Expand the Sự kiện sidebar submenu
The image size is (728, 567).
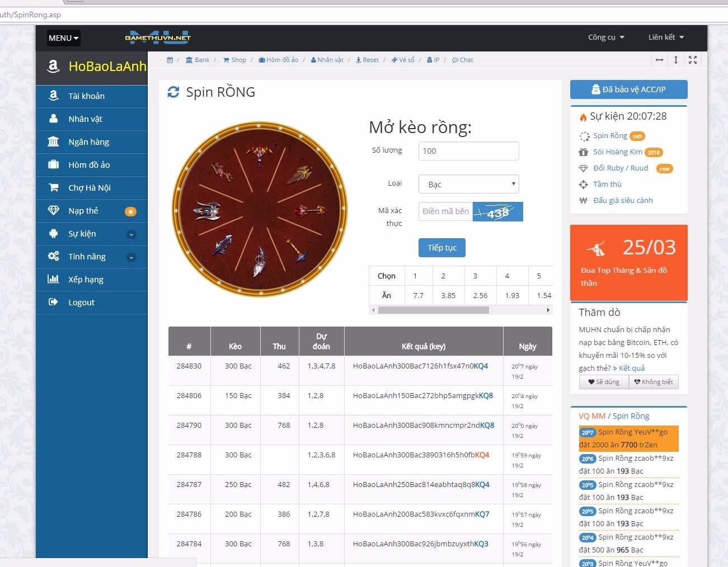coord(92,234)
